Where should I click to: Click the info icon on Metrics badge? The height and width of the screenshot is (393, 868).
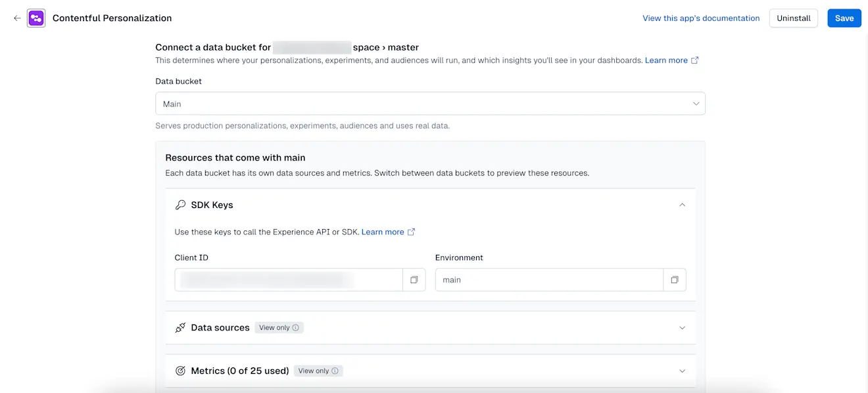(x=335, y=371)
